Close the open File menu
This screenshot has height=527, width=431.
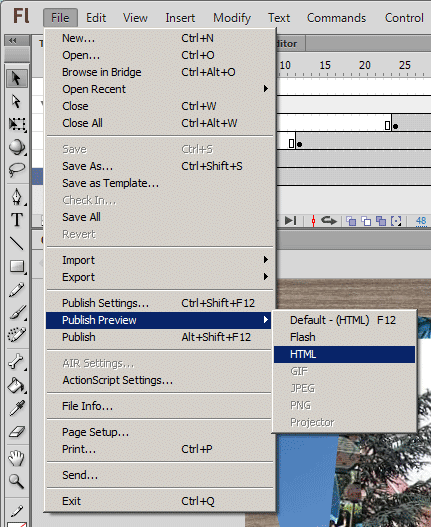click(61, 18)
